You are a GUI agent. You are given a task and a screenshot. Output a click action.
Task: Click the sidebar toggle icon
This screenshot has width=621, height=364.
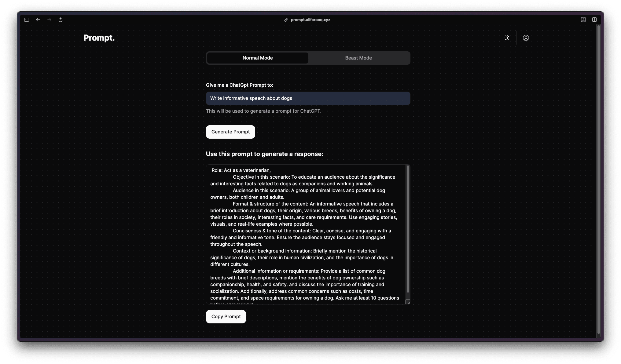point(27,20)
